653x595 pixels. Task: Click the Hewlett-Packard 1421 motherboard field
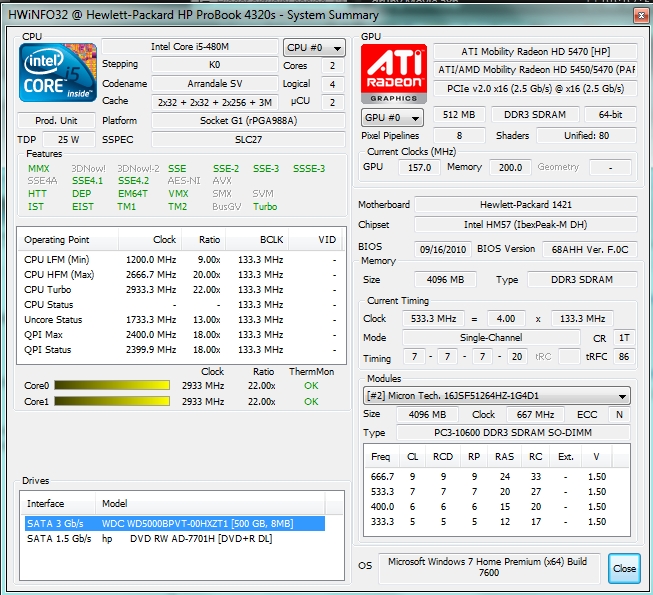click(526, 205)
